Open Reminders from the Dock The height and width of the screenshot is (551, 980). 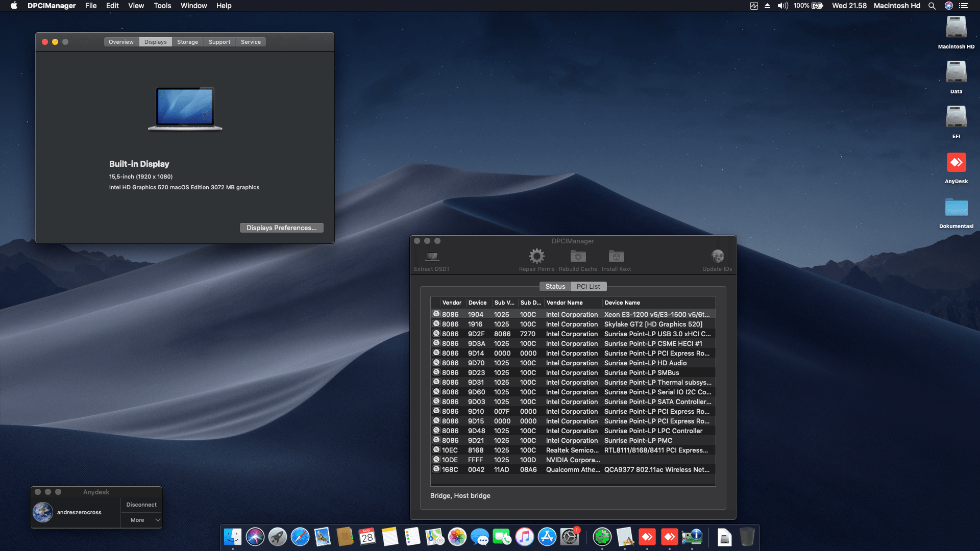coord(412,537)
